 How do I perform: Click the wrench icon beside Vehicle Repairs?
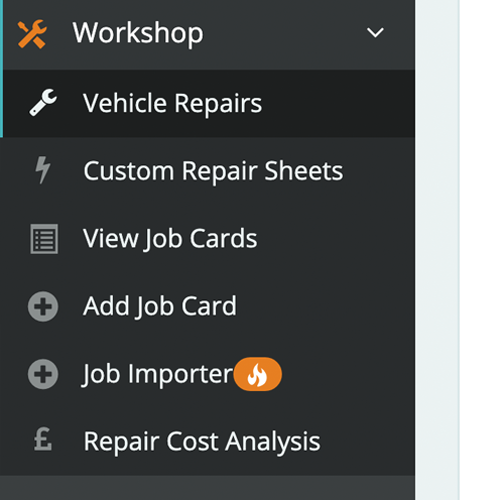43,103
